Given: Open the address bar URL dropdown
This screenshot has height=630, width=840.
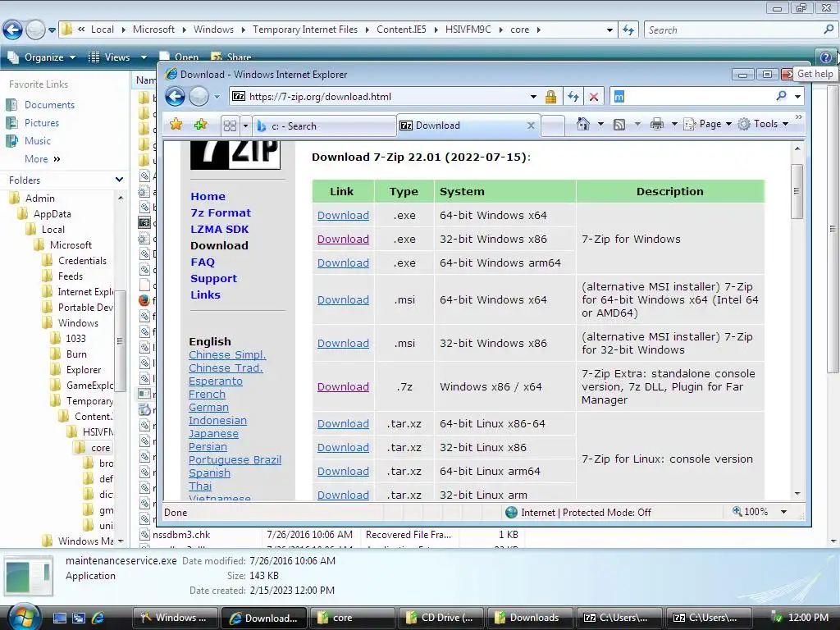Looking at the screenshot, I should point(533,97).
